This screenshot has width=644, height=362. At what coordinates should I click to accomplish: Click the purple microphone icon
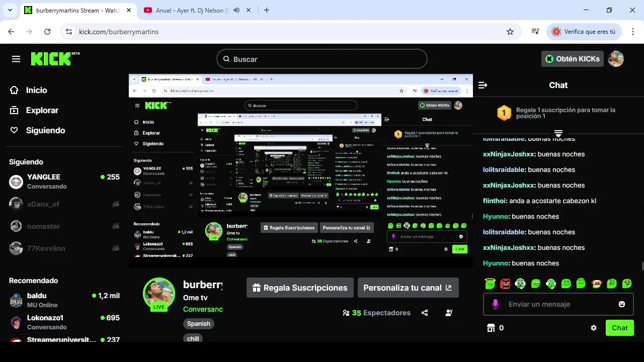496,304
